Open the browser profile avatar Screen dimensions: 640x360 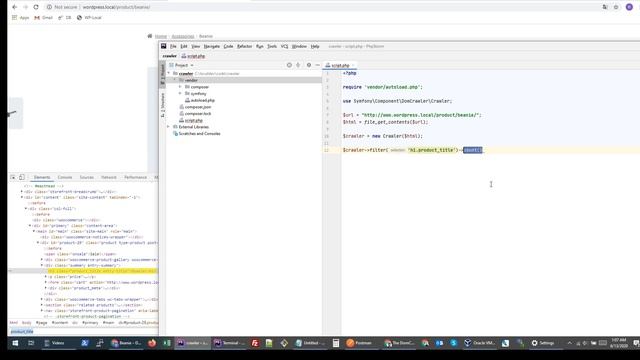(629, 7)
